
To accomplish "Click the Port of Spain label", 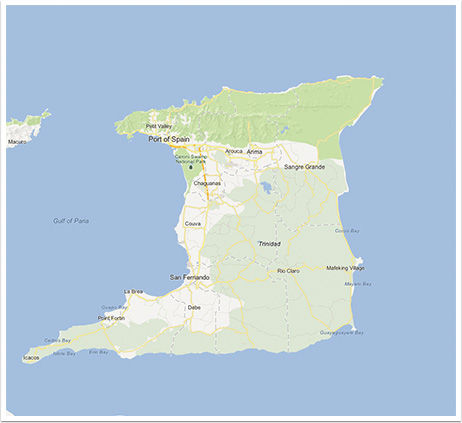I will tap(169, 139).
